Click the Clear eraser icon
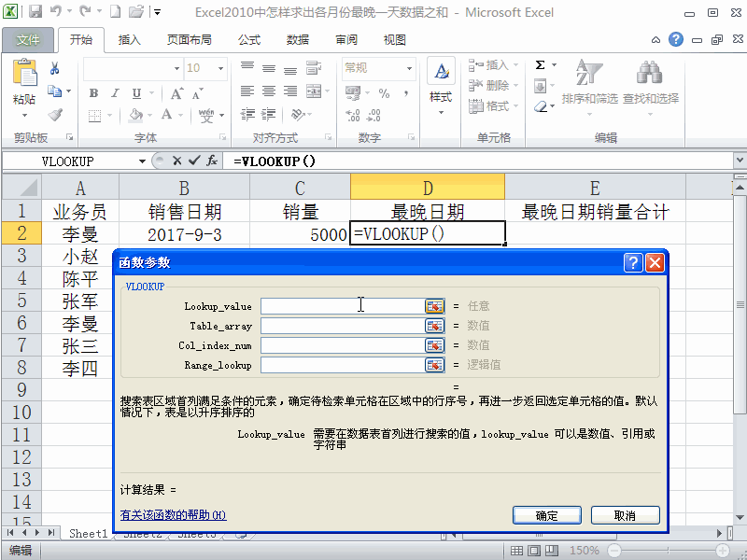The width and height of the screenshot is (747, 560). point(541,106)
